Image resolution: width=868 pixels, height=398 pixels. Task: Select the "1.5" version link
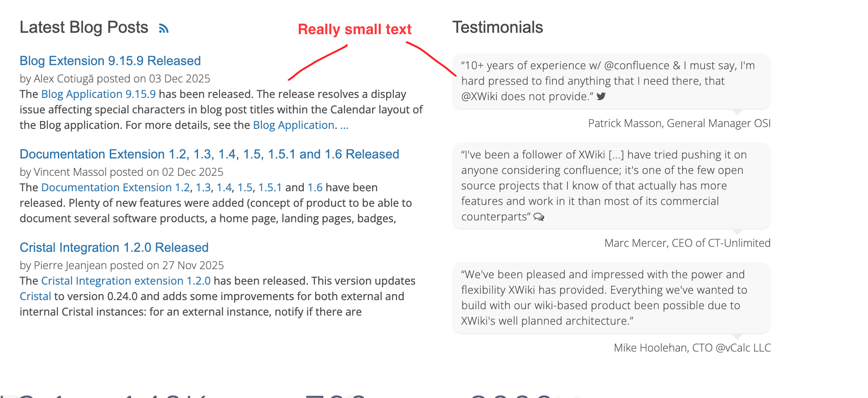[x=245, y=188]
